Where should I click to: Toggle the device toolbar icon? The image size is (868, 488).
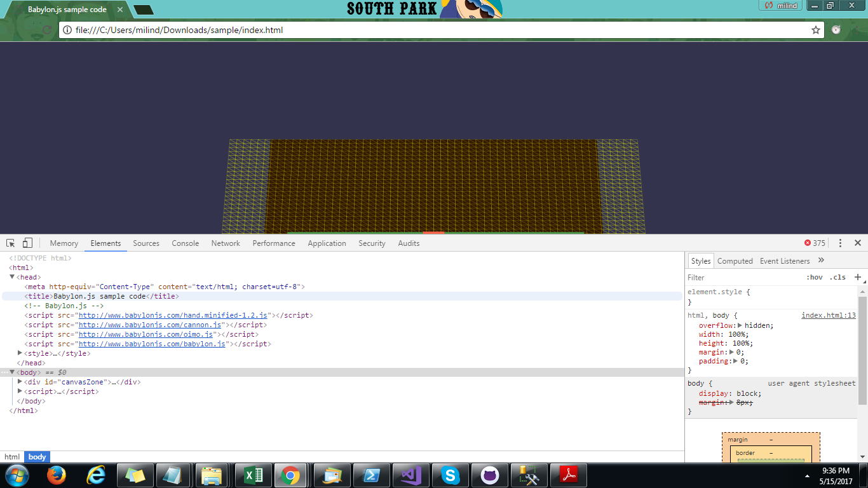[27, 243]
